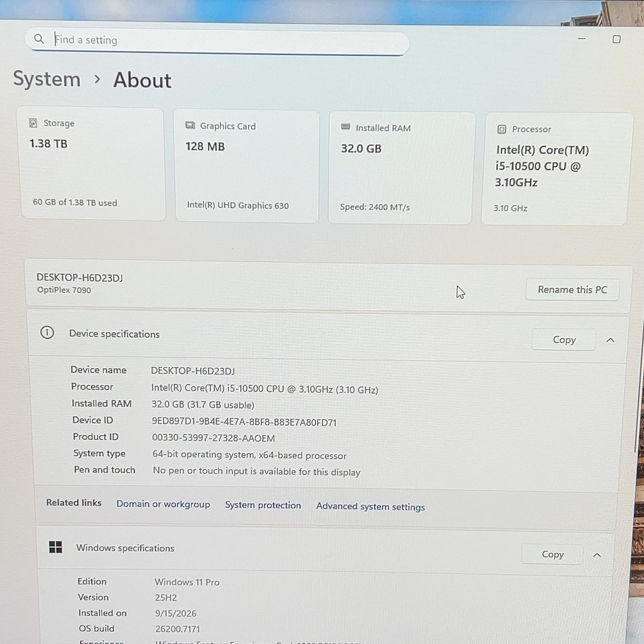Viewport: 644px width, 644px height.
Task: Click the search magnifier icon
Action: click(x=39, y=39)
